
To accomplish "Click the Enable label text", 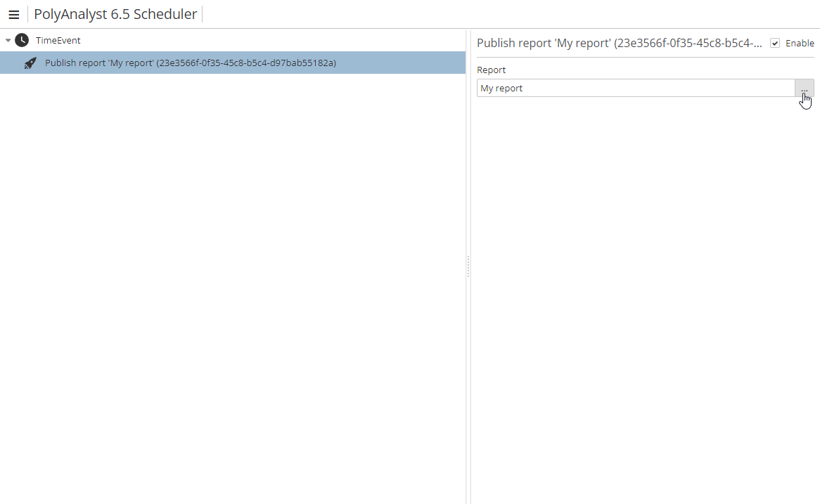I will [800, 44].
